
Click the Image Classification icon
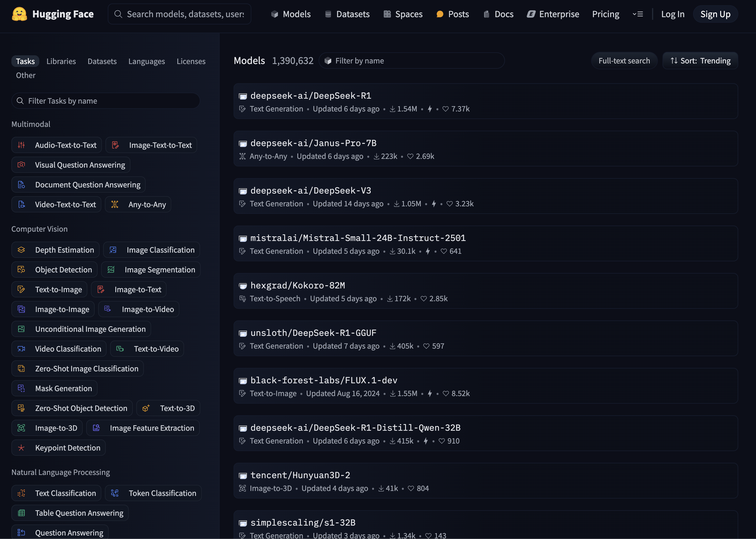coord(113,250)
